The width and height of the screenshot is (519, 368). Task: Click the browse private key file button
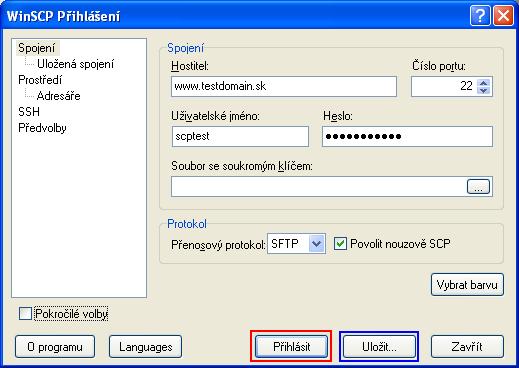pyautogui.click(x=478, y=187)
